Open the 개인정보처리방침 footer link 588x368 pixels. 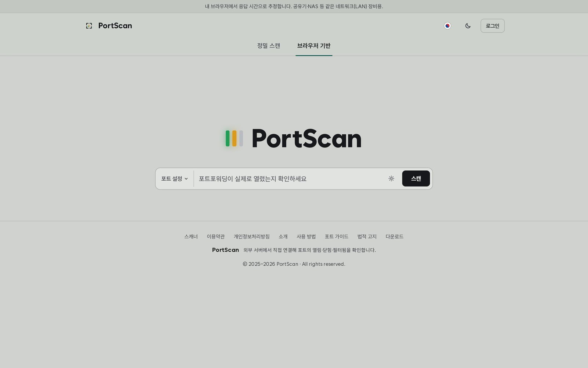(252, 237)
